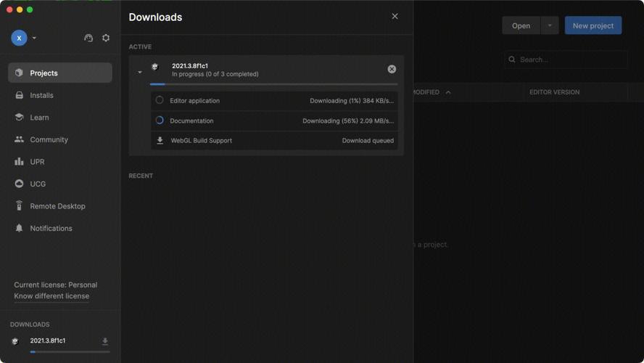Click the Editor Version column header
The height and width of the screenshot is (363, 644).
[x=555, y=92]
